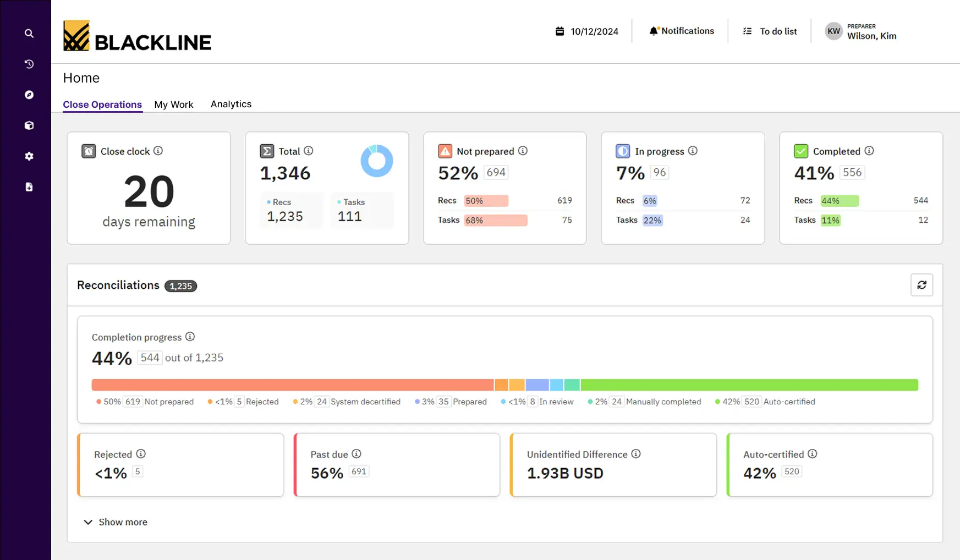
Task: Click the 520 Auto-certified legend entry
Action: pos(765,402)
